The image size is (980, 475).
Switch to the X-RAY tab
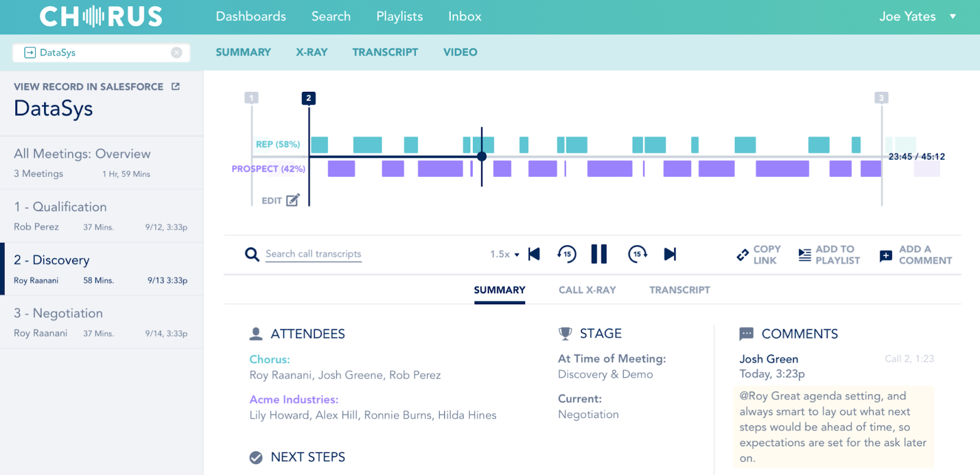pos(312,52)
